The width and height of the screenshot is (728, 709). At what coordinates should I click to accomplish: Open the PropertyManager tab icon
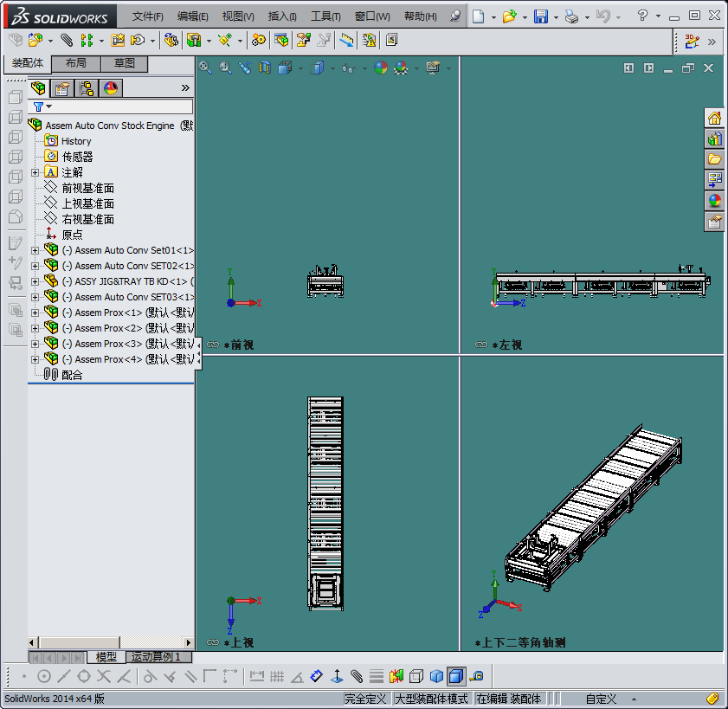62,87
